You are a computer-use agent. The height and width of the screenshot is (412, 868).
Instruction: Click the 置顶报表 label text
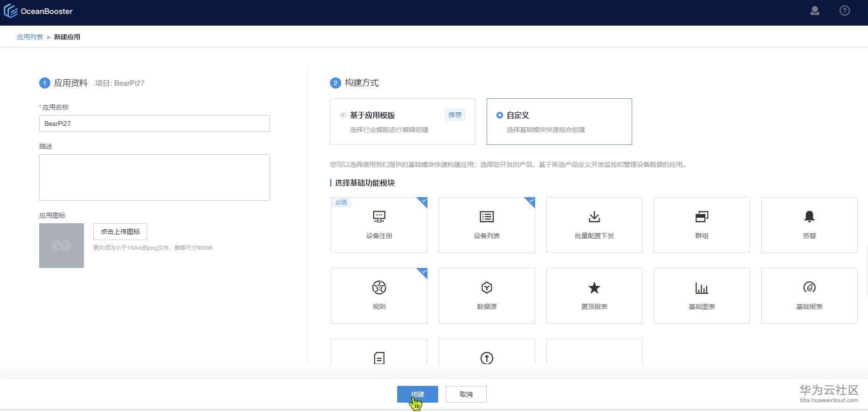pyautogui.click(x=594, y=307)
